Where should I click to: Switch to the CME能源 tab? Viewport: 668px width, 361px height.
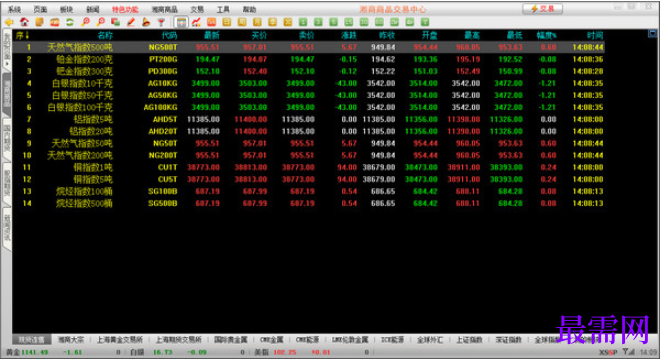308,340
